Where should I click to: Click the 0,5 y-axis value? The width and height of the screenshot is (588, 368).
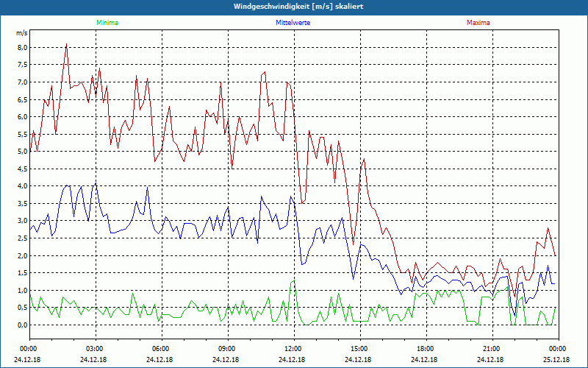(x=22, y=308)
